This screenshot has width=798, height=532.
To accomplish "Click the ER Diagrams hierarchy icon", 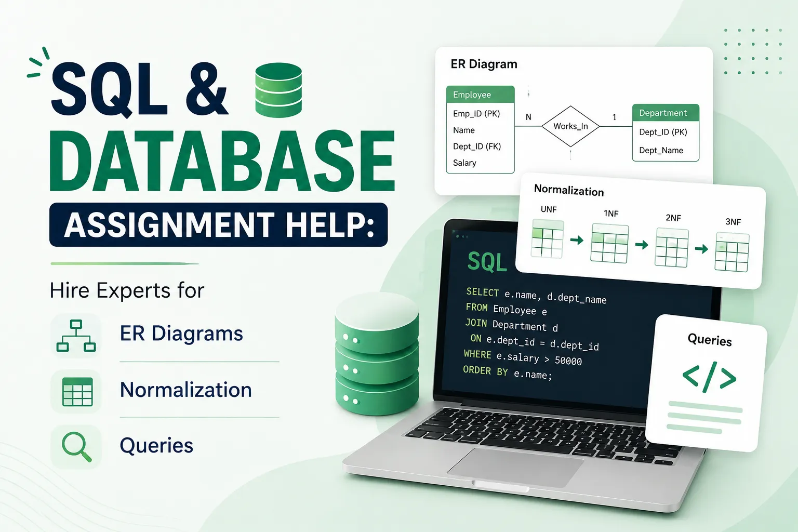I will pyautogui.click(x=76, y=336).
